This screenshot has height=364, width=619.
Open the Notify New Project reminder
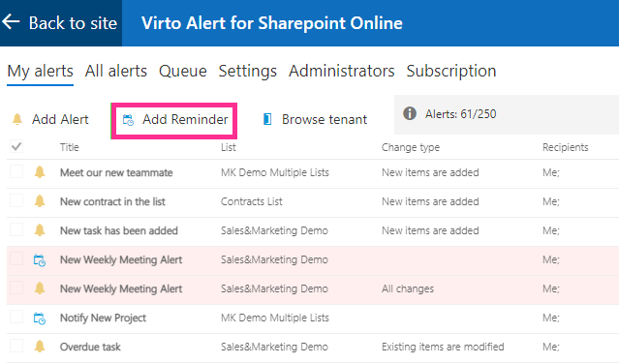click(103, 318)
